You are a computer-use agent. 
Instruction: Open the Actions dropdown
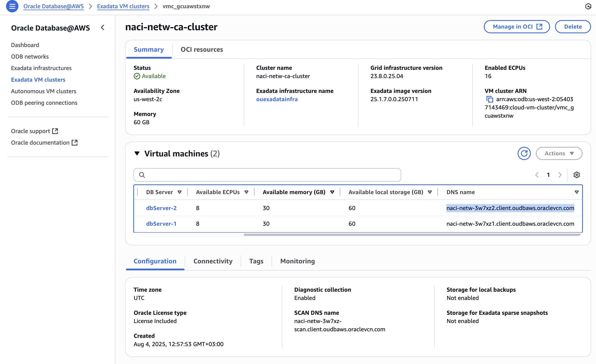pyautogui.click(x=559, y=153)
